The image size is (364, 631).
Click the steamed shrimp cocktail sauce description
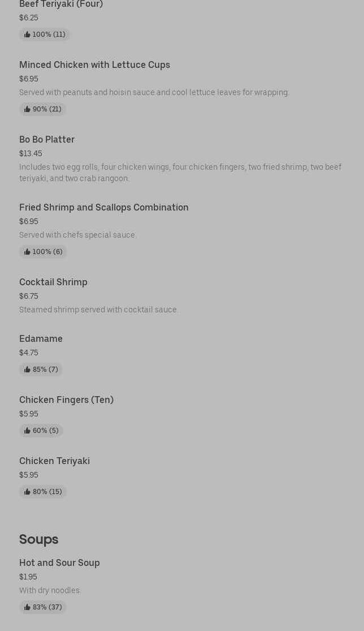(x=98, y=310)
